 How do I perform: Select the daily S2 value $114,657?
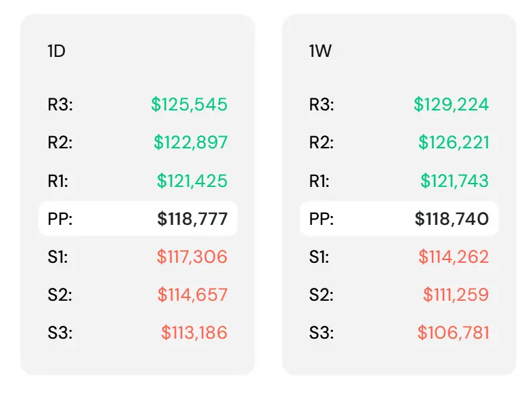[192, 295]
